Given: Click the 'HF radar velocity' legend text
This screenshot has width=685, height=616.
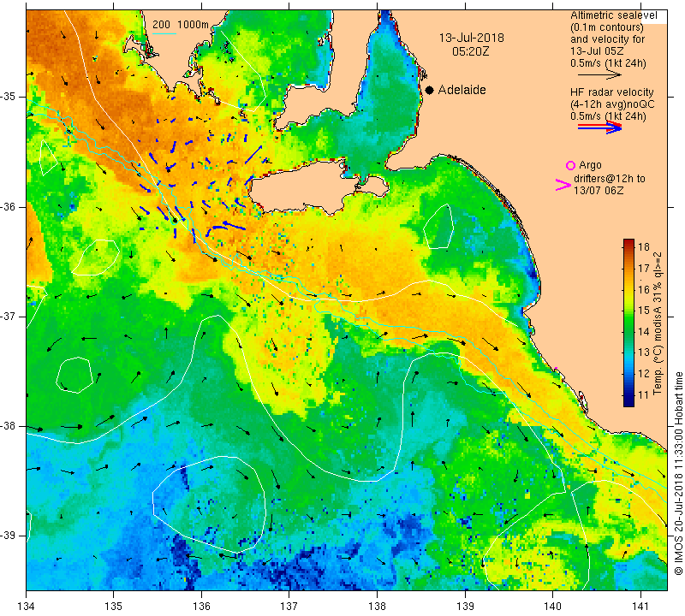Looking at the screenshot, I should (x=611, y=92).
